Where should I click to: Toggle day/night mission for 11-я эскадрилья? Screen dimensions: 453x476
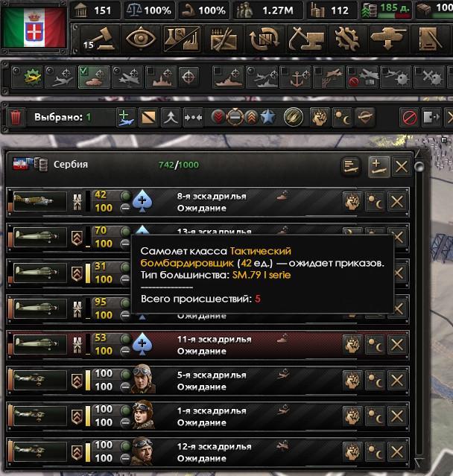pyautogui.click(x=375, y=345)
